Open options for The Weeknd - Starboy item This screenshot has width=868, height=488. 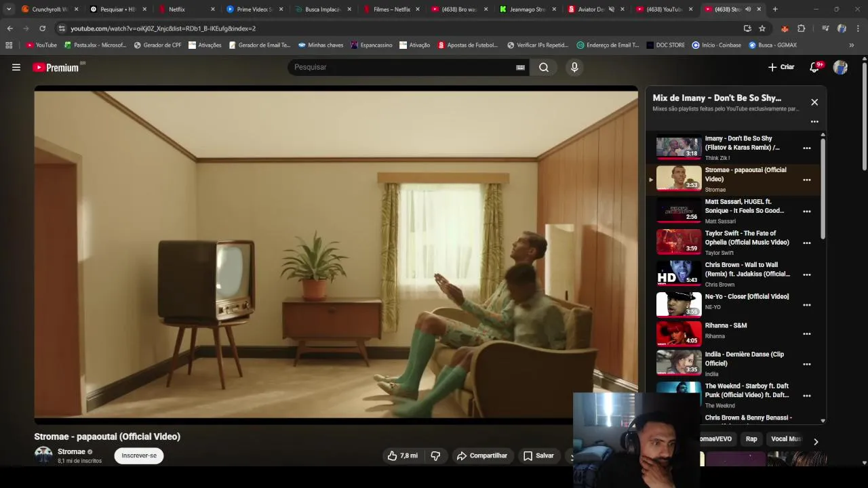pyautogui.click(x=807, y=395)
